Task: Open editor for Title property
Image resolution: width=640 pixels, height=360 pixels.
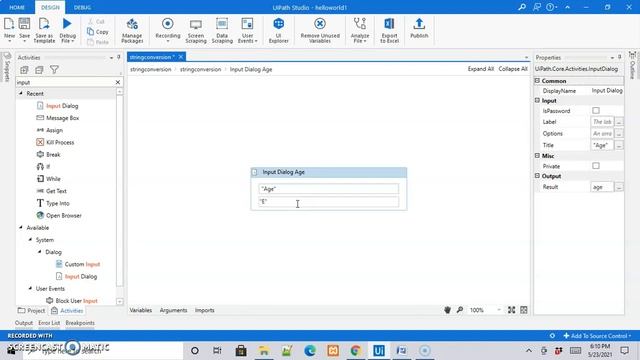Action: coord(619,145)
